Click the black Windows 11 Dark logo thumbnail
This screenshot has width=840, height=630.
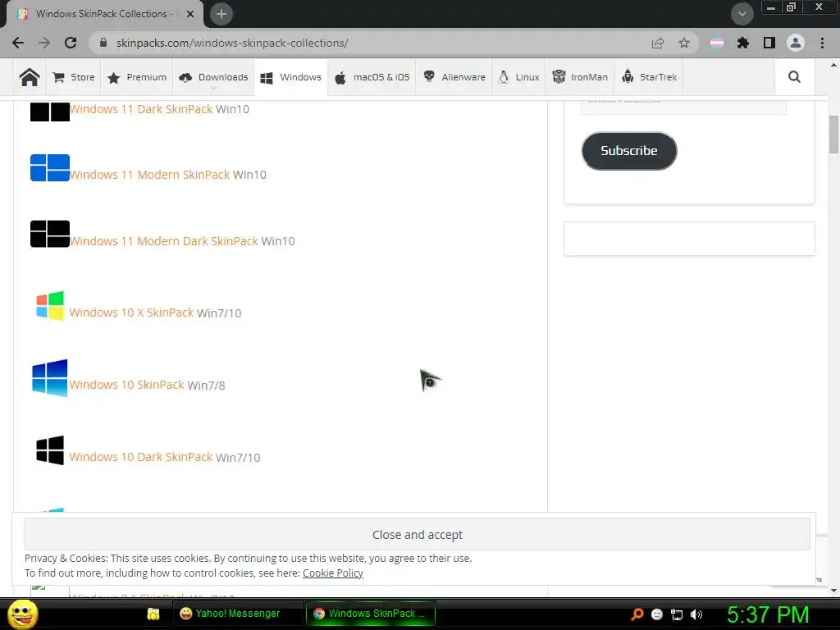pos(50,112)
